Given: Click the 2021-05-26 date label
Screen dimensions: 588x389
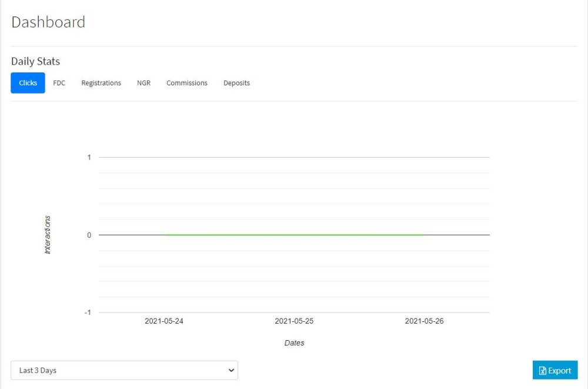Looking at the screenshot, I should click(424, 321).
